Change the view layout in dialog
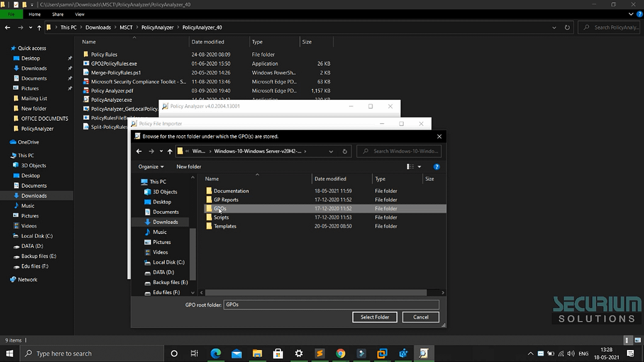Image resolution: width=644 pixels, height=362 pixels. 410,167
